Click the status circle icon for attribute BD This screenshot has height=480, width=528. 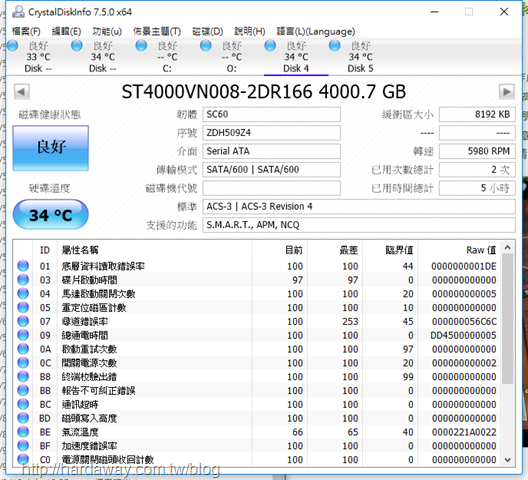(23, 418)
